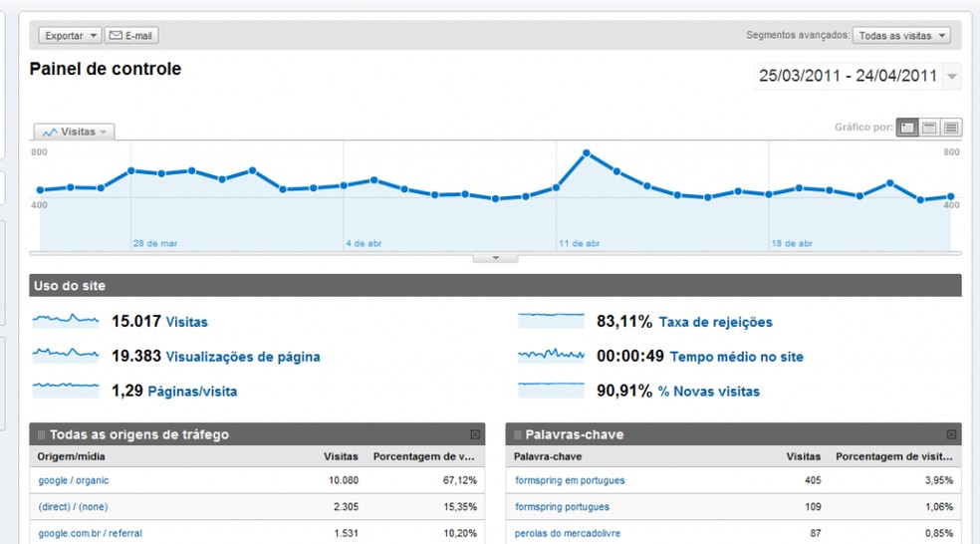This screenshot has width=980, height=544.
Task: Click the 10.080 visits value
Action: (x=344, y=481)
